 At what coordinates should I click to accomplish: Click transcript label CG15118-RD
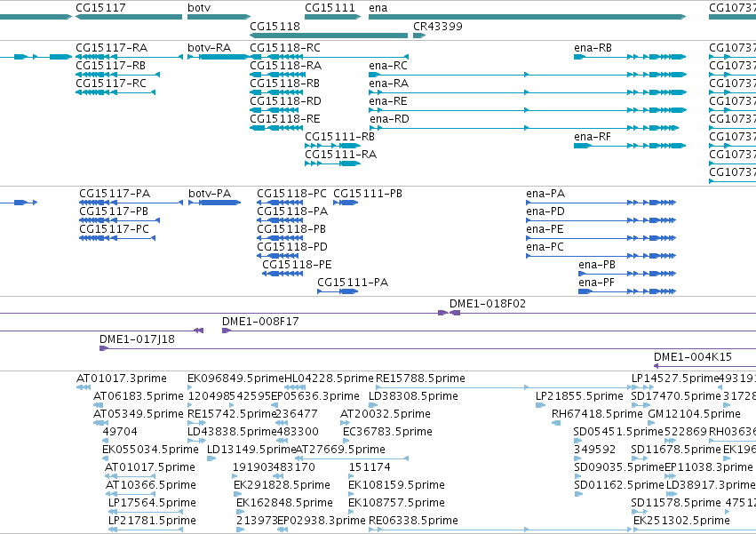click(x=285, y=101)
